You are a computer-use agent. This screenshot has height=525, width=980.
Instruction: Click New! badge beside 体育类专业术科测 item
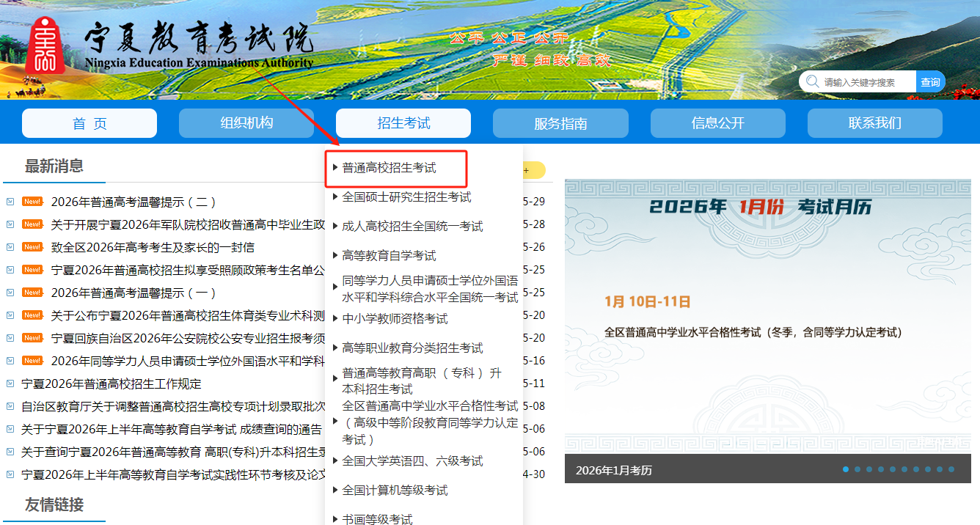(32, 315)
